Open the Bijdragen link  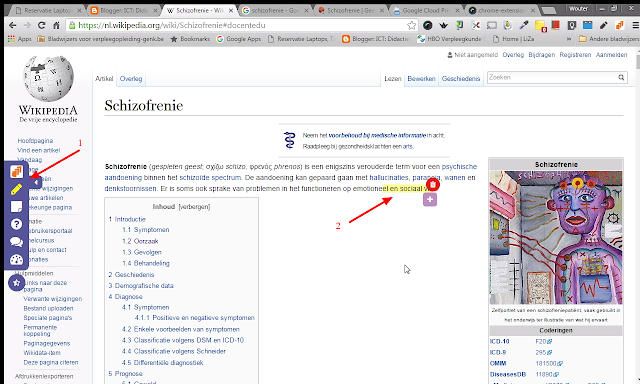(x=542, y=55)
